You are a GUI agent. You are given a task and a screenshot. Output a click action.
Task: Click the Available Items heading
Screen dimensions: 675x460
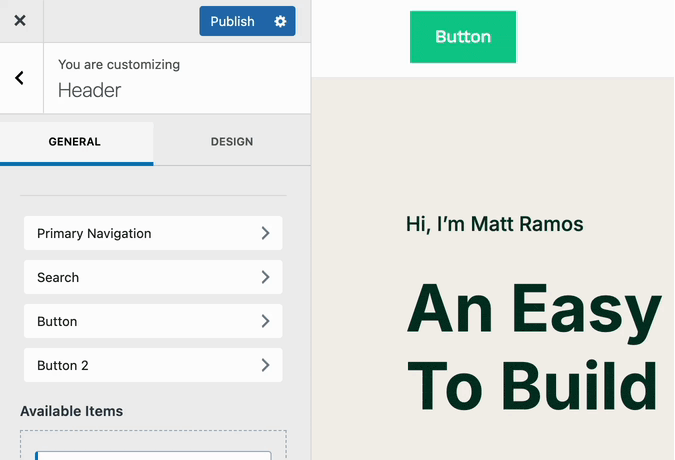pyautogui.click(x=72, y=411)
